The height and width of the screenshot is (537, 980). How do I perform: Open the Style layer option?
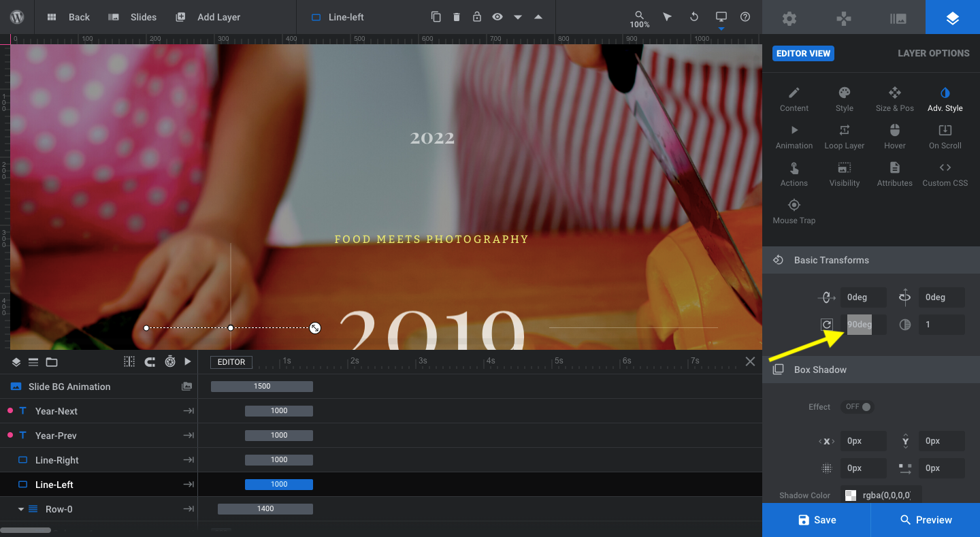[x=845, y=99]
